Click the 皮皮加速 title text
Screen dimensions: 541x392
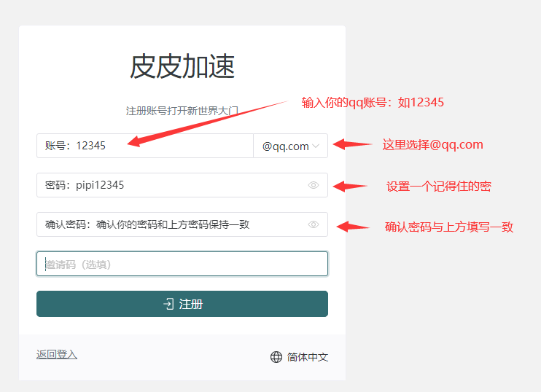click(182, 66)
